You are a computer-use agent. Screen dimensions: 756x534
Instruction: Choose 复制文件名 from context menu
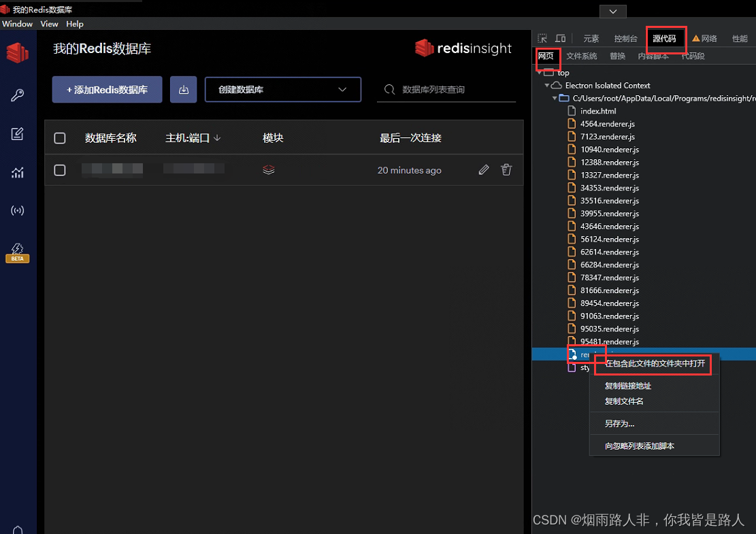pyautogui.click(x=654, y=401)
